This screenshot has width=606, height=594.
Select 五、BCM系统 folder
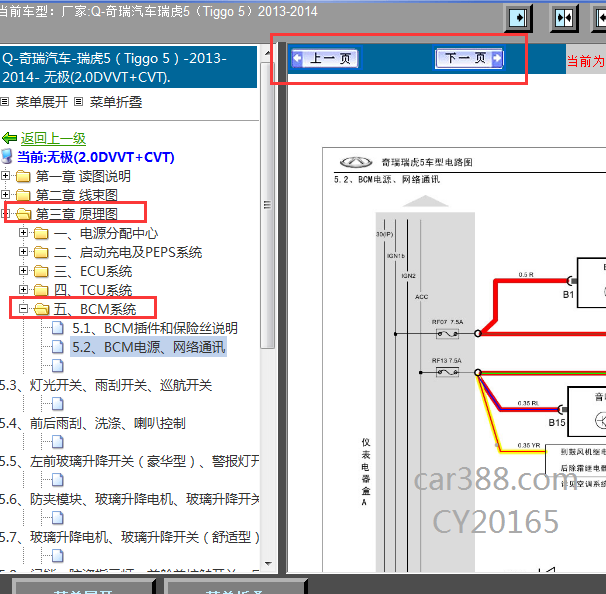tap(95, 309)
